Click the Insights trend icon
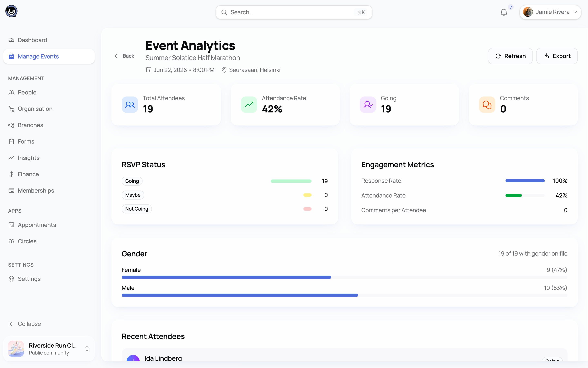This screenshot has width=588, height=368. pos(11,158)
